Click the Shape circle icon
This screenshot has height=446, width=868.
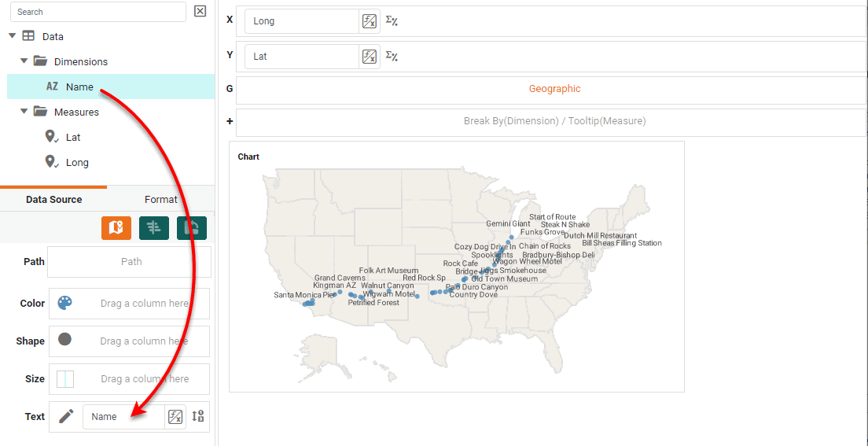click(x=65, y=340)
